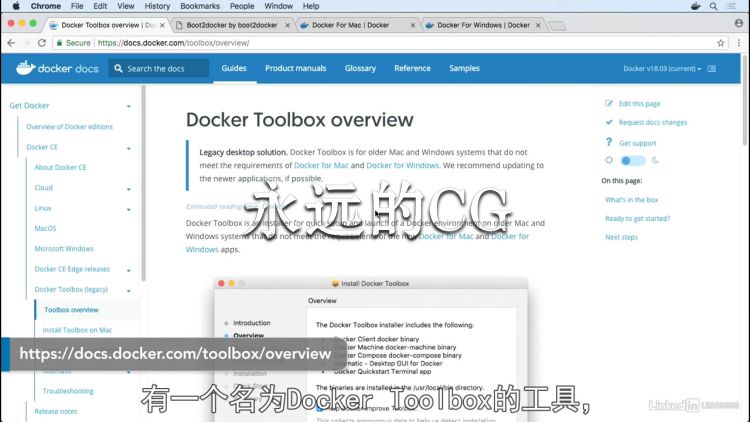750x422 pixels.
Task: Open a new tab button
Action: (557, 25)
